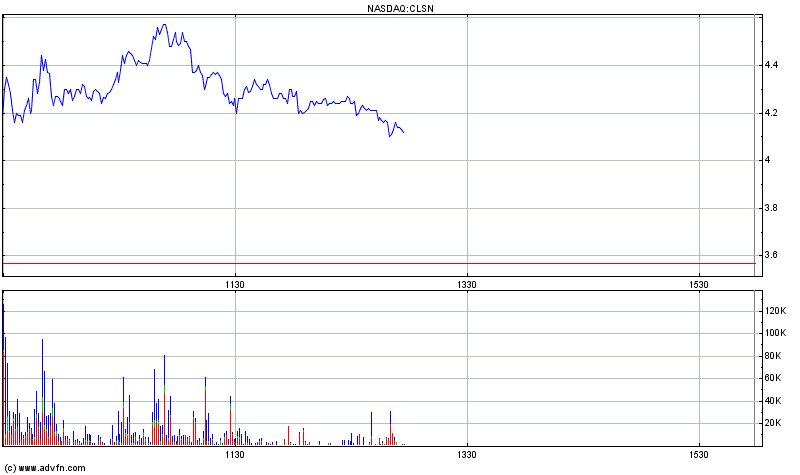Click the 4.2 price axis label
800x475 pixels.
(771, 113)
